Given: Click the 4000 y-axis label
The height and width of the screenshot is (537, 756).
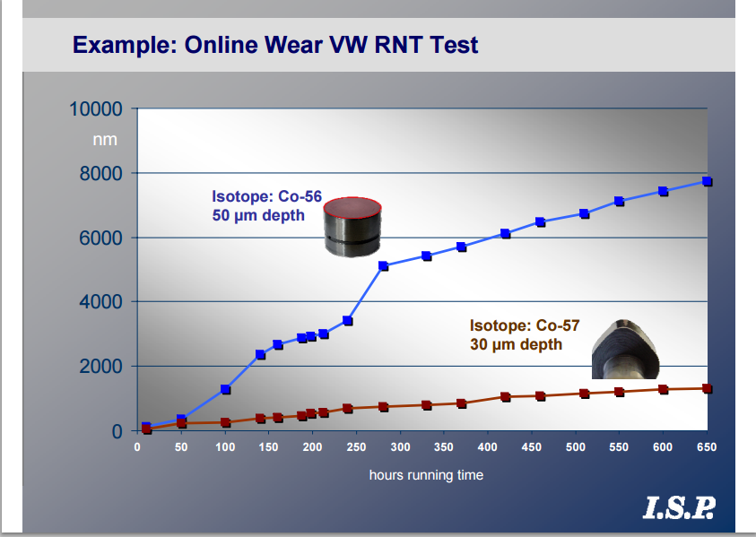Looking at the screenshot, I should (x=100, y=302).
